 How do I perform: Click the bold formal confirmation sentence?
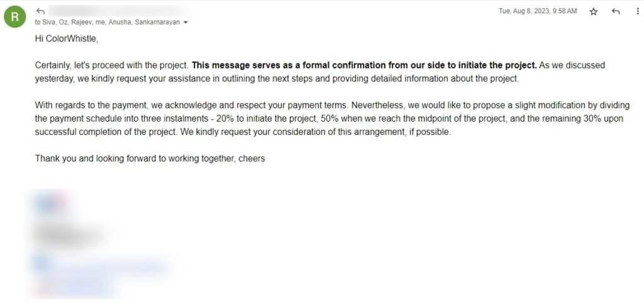(x=364, y=66)
